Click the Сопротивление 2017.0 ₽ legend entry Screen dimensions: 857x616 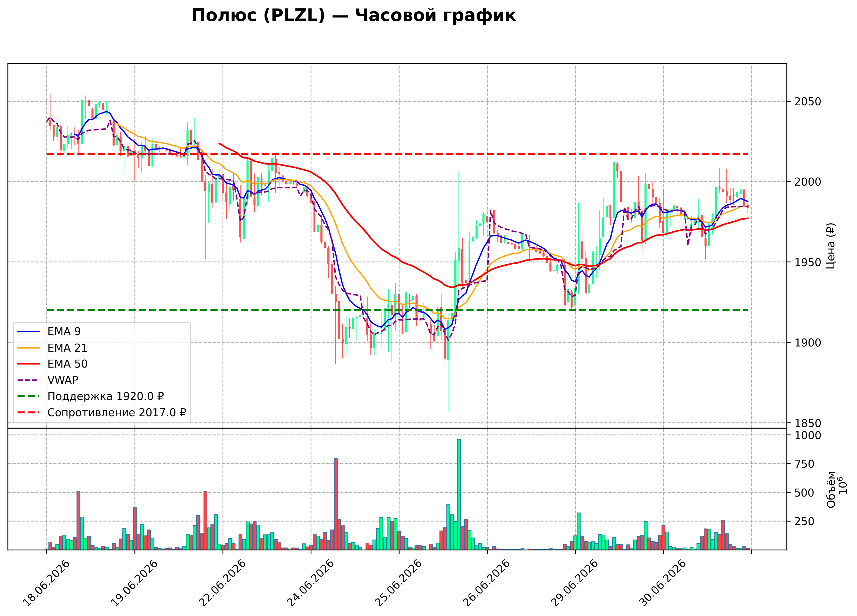pos(102,413)
